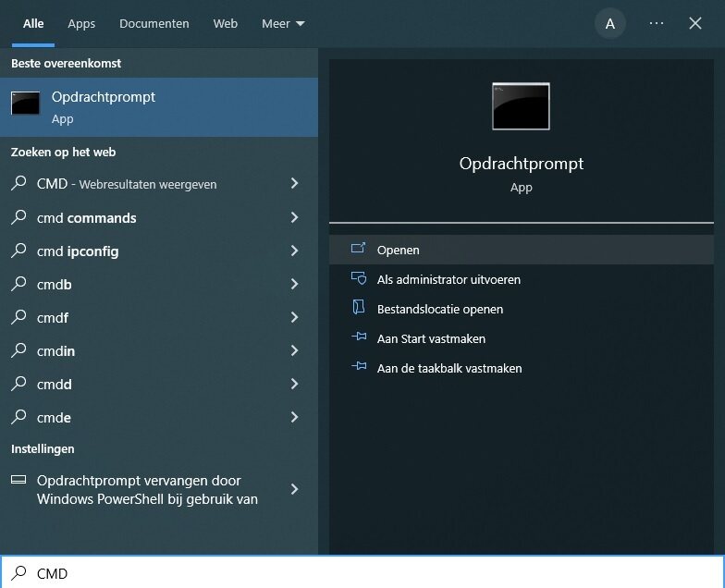Screen dimensions: 725x588
Task: Expand the cmde suggestion arrow
Action: 294,417
